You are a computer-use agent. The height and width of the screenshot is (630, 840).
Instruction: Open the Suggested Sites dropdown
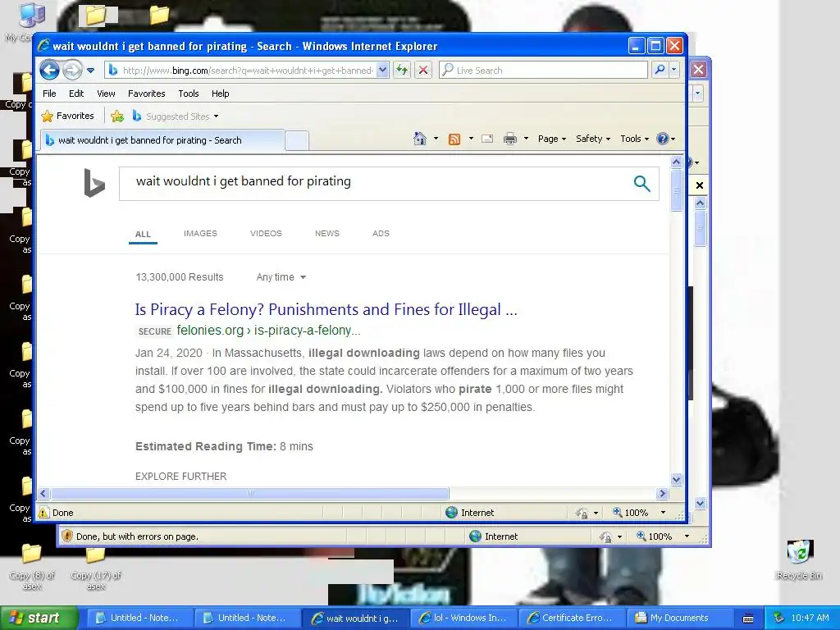point(176,116)
